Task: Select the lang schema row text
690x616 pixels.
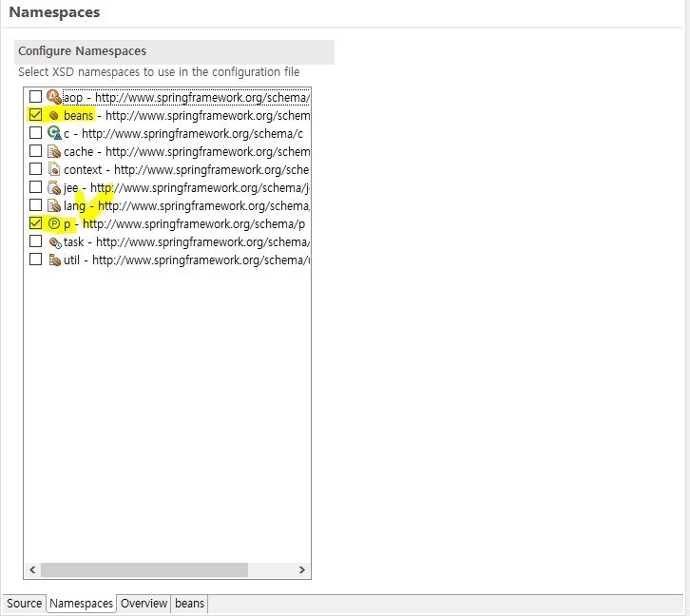Action: 186,206
